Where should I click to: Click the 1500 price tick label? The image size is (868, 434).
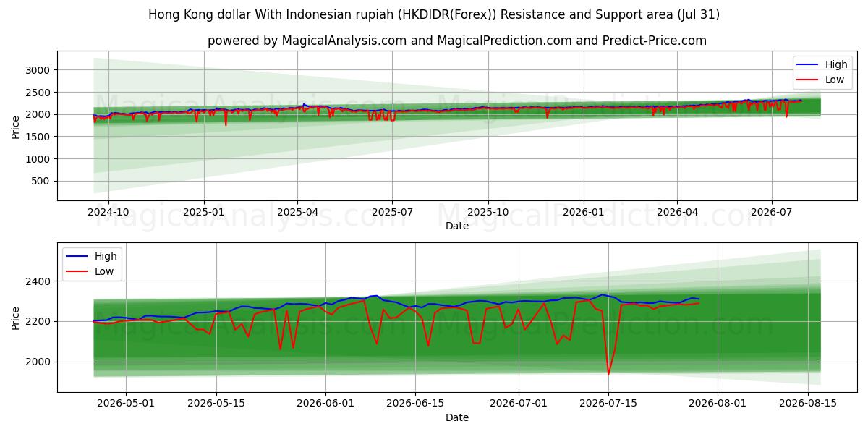[x=39, y=137]
